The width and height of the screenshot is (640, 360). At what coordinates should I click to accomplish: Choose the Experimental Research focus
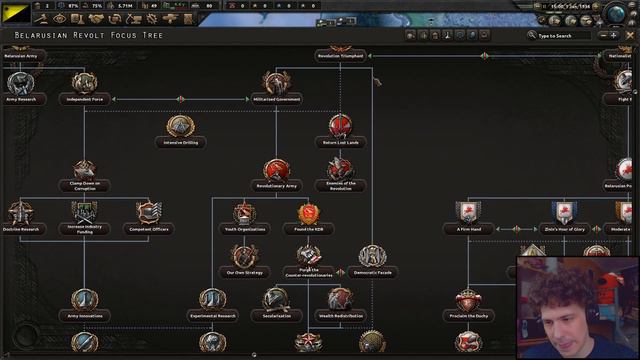tap(212, 305)
